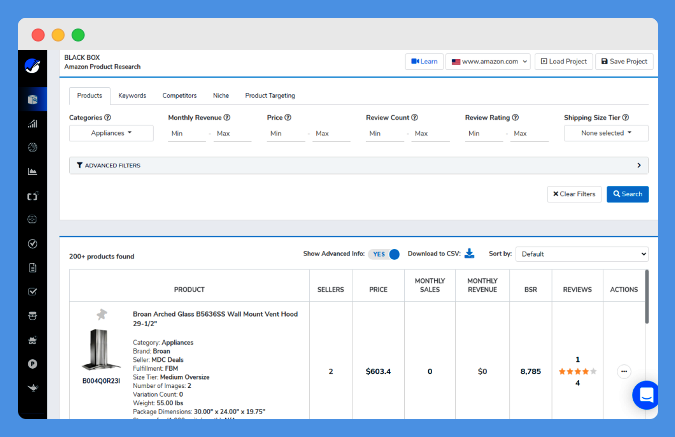Image resolution: width=675 pixels, height=437 pixels.
Task: Click the Download to CSV arrow icon
Action: point(470,253)
